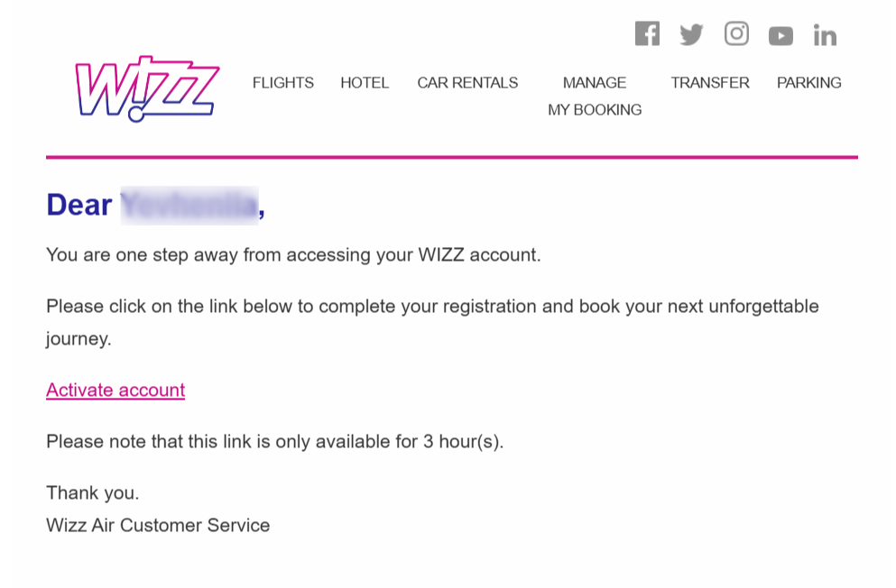The image size is (896, 588).
Task: Click the Twitter bird icon
Action: point(691,35)
